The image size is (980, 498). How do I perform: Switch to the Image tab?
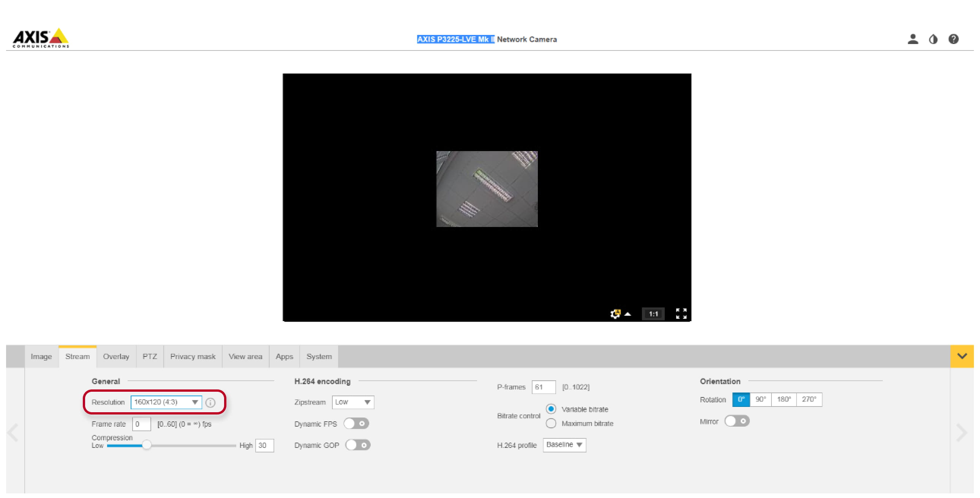pyautogui.click(x=41, y=356)
